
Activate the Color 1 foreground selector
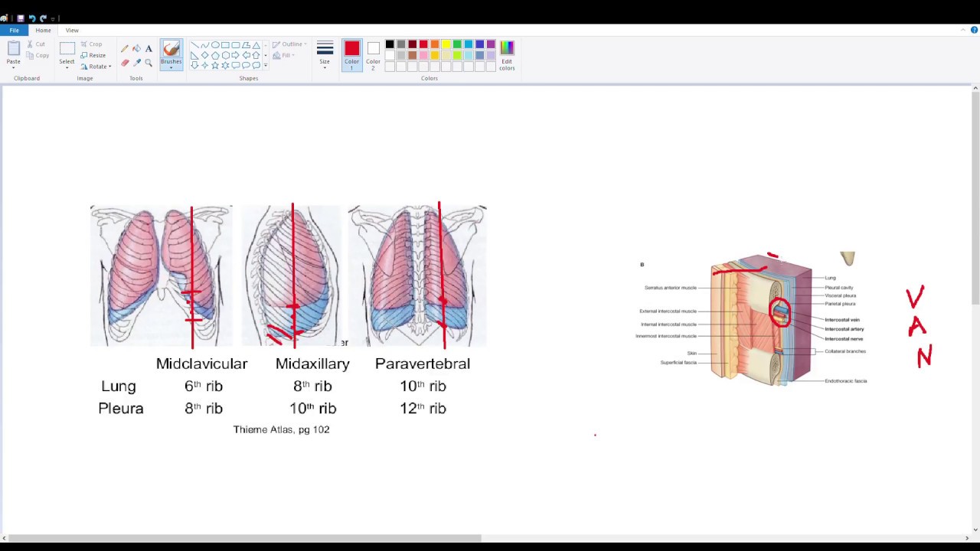click(351, 56)
